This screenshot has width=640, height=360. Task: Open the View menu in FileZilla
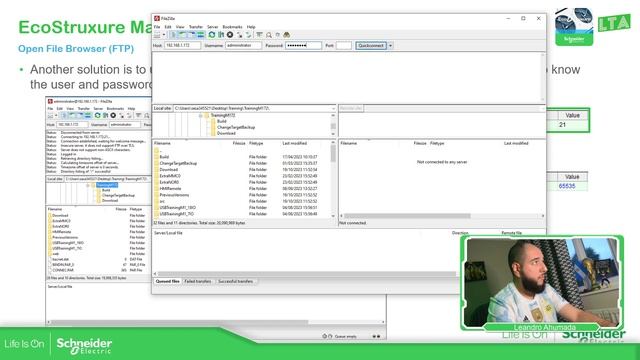180,27
